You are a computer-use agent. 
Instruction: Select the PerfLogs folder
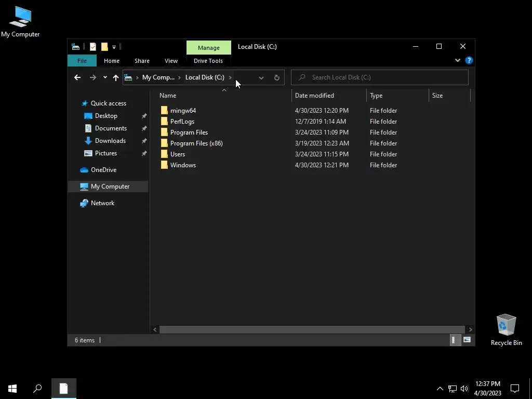coord(178,122)
